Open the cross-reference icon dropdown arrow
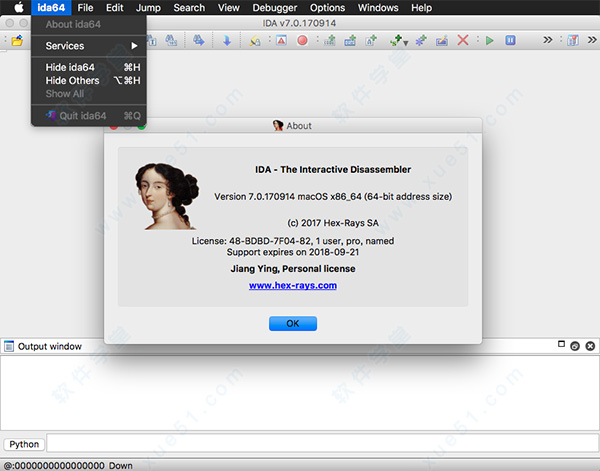This screenshot has width=600, height=471. point(406,43)
